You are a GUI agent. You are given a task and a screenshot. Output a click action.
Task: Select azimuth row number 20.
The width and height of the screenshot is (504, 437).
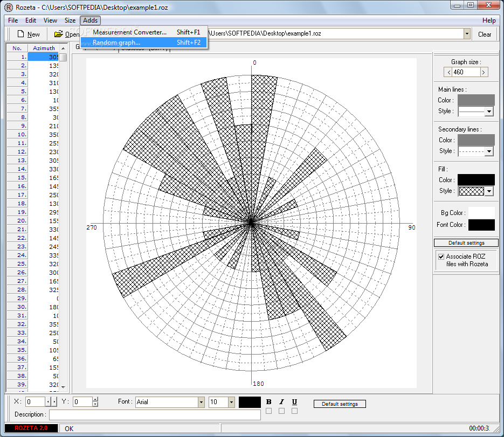tap(33, 221)
